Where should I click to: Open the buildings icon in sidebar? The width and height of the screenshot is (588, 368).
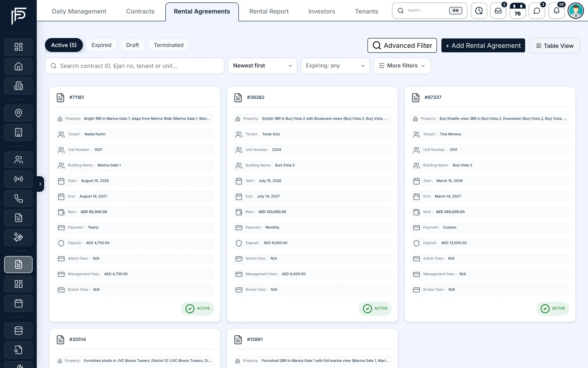point(18,86)
